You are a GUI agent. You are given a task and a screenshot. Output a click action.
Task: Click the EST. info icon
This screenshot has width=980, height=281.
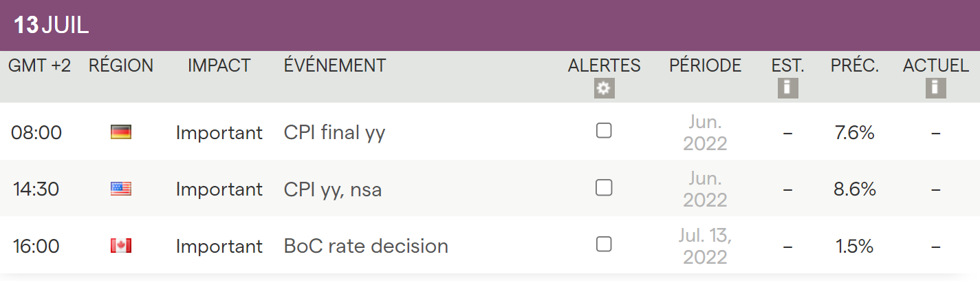[x=787, y=88]
